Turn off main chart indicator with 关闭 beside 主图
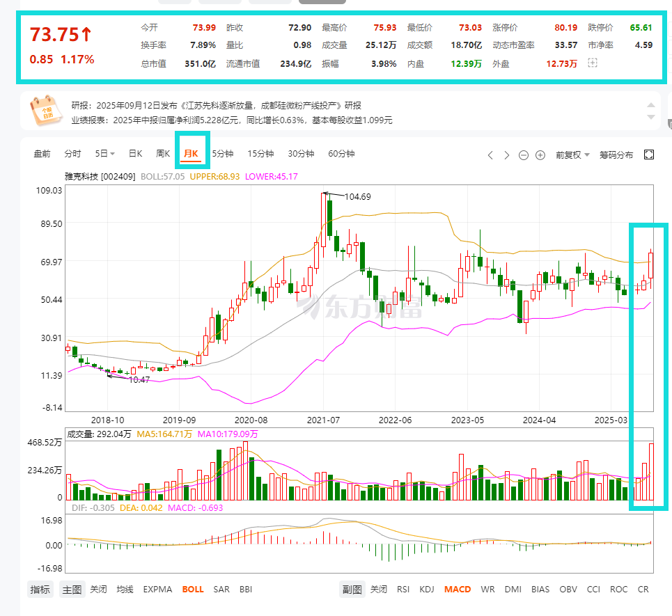 (98, 590)
